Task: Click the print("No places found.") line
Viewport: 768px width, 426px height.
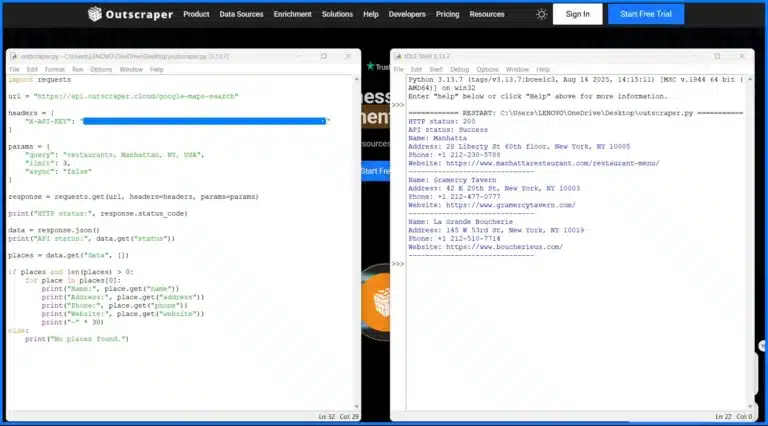Action: coord(77,339)
